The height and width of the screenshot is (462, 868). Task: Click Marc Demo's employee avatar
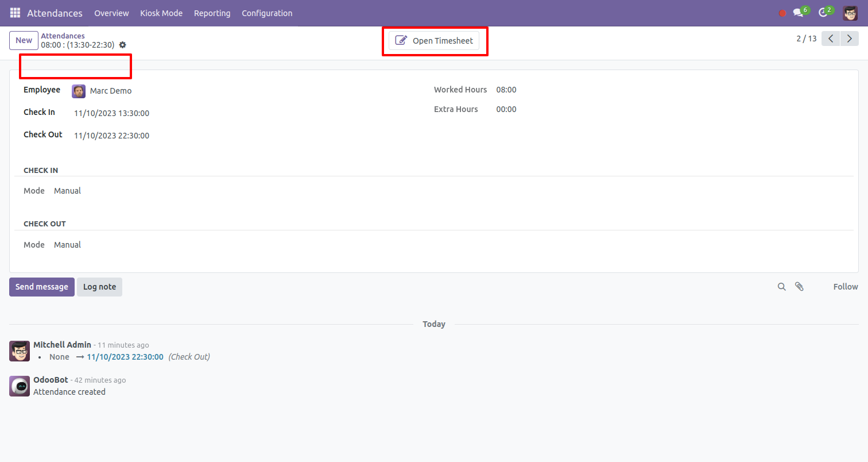click(x=79, y=91)
